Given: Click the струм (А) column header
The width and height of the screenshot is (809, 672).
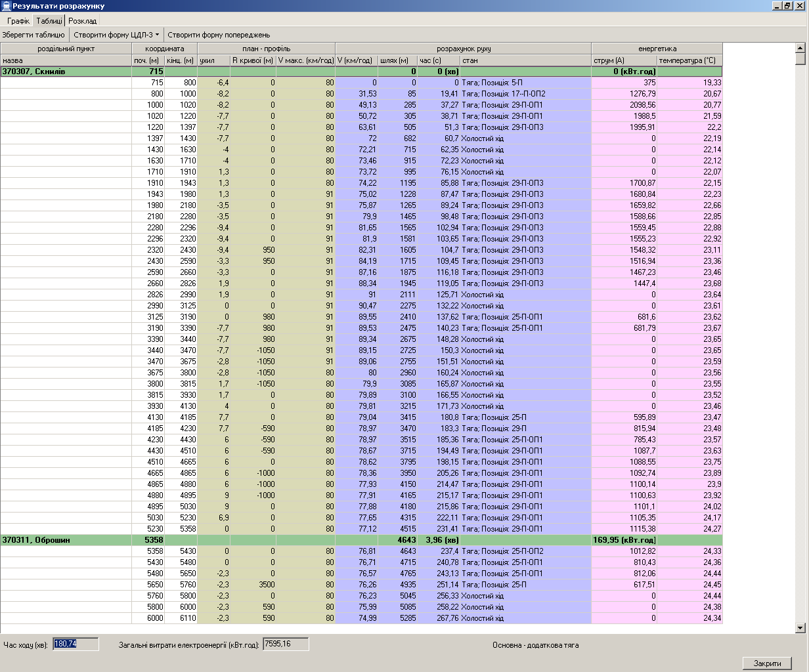Looking at the screenshot, I should tap(624, 60).
